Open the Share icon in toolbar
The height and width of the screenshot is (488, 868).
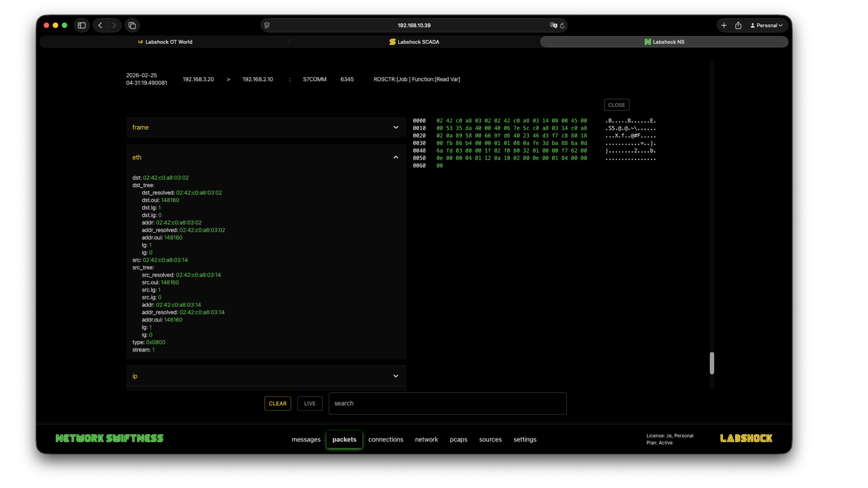tap(738, 25)
